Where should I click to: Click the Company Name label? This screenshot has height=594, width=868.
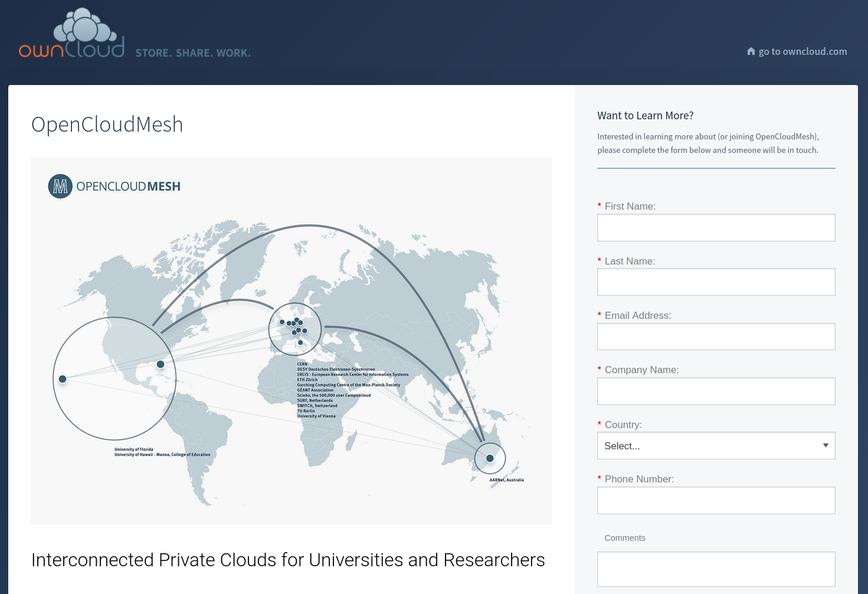pos(642,370)
